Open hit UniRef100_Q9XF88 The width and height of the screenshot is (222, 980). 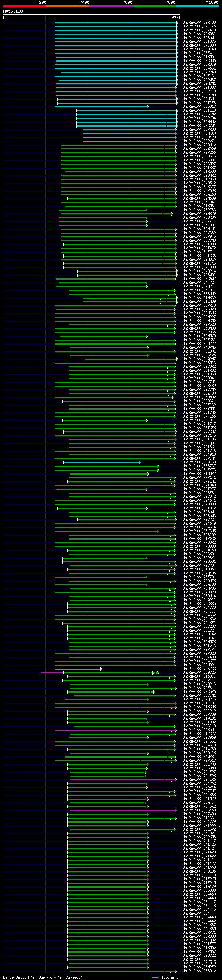pos(199,23)
